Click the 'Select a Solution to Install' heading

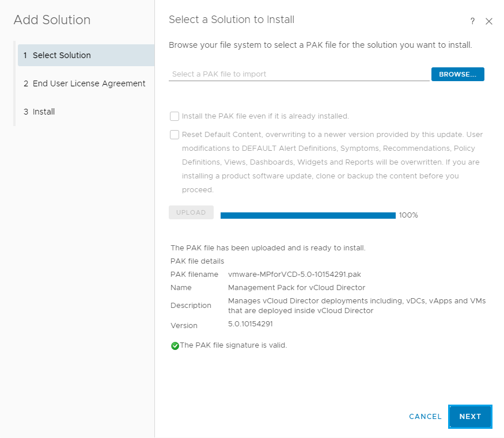tap(232, 20)
